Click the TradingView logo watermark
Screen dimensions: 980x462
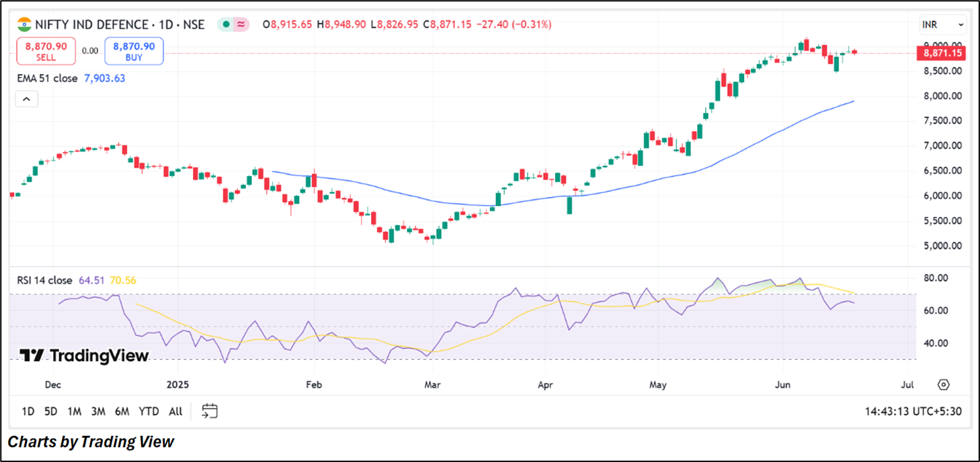click(x=83, y=355)
